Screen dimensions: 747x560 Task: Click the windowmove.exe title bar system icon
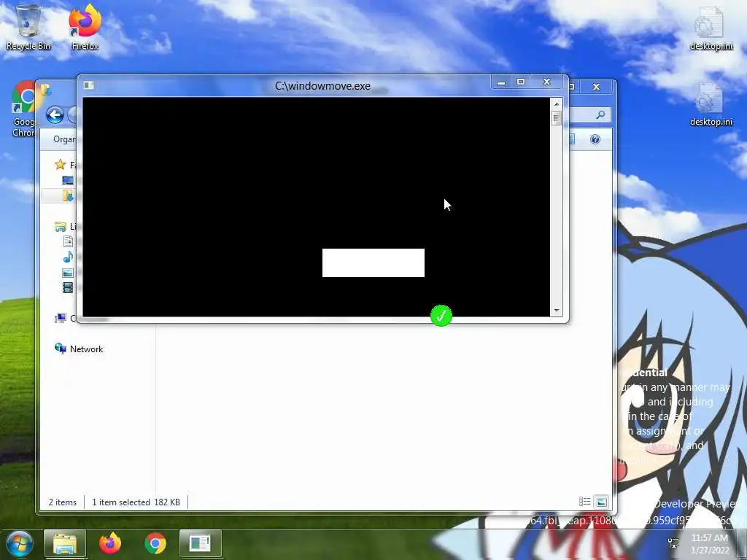88,85
